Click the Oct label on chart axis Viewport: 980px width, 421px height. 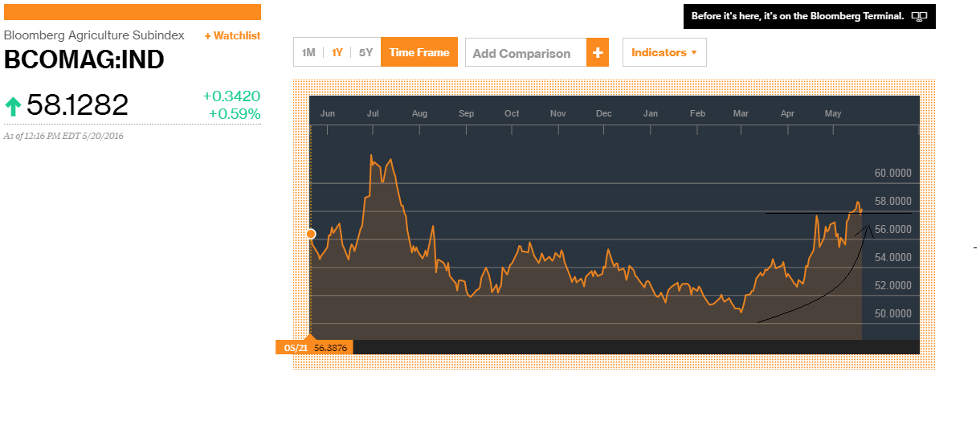point(512,113)
